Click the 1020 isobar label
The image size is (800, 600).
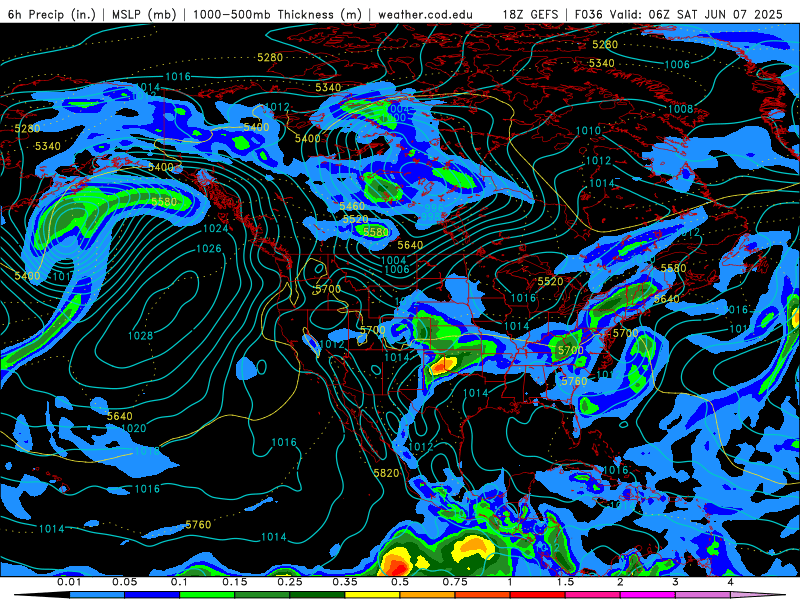[134, 428]
